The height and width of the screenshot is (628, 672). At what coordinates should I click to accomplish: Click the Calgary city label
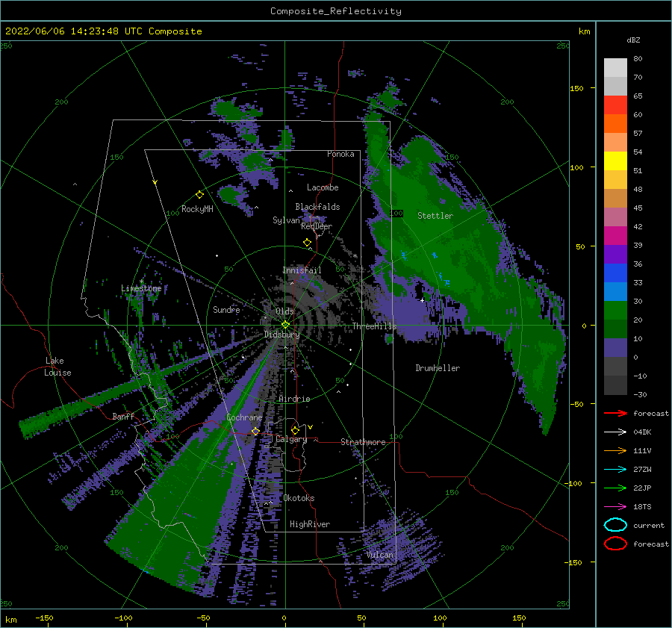click(x=291, y=439)
